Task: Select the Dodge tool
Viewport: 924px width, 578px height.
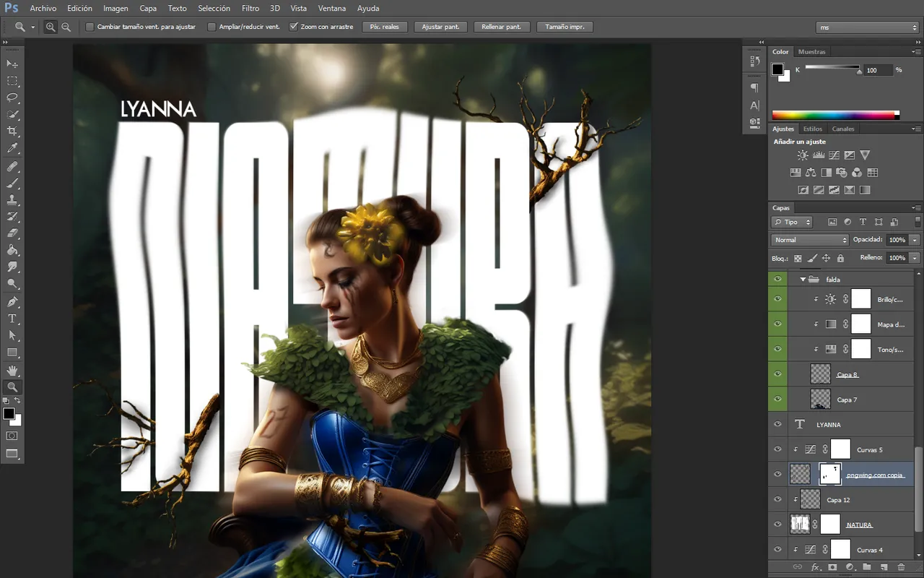Action: (12, 283)
